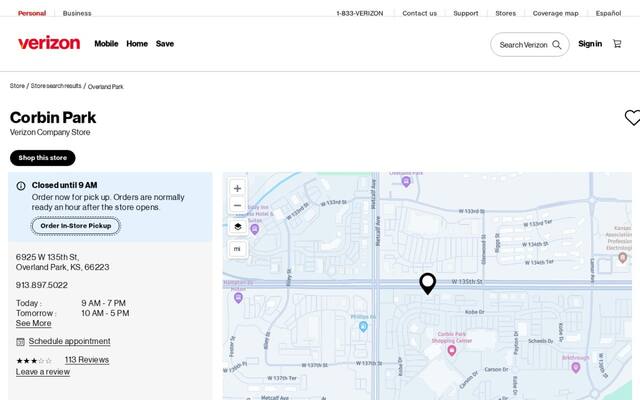
Task: Open the Coverage map link
Action: [x=556, y=13]
